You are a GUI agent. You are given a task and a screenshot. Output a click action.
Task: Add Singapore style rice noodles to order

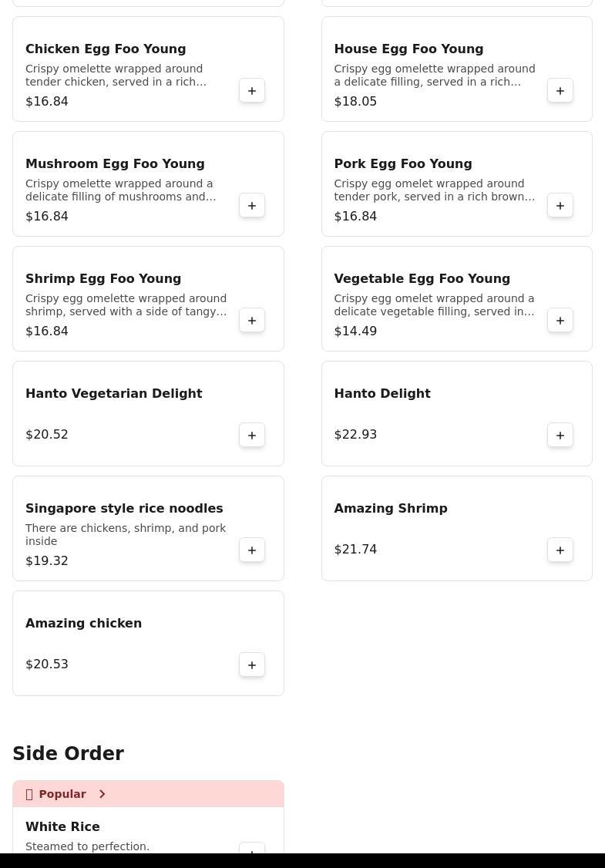point(252,550)
